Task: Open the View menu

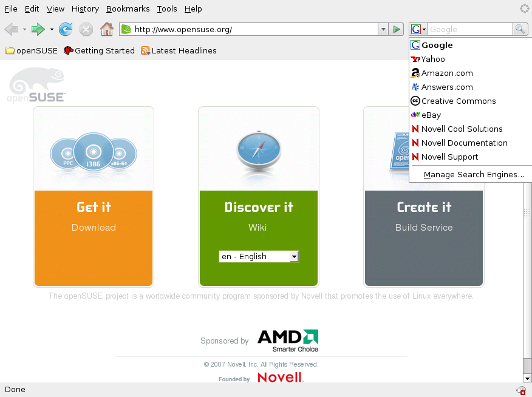Action: 55,9
